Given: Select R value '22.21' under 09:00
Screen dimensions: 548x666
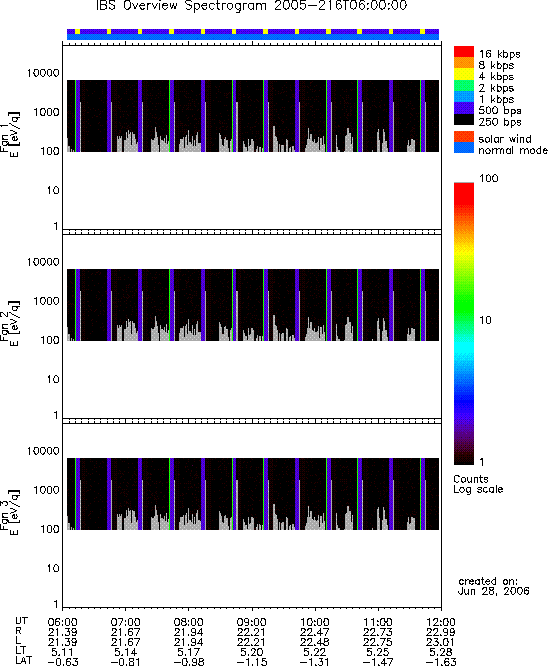Looking at the screenshot, I should (x=251, y=632).
